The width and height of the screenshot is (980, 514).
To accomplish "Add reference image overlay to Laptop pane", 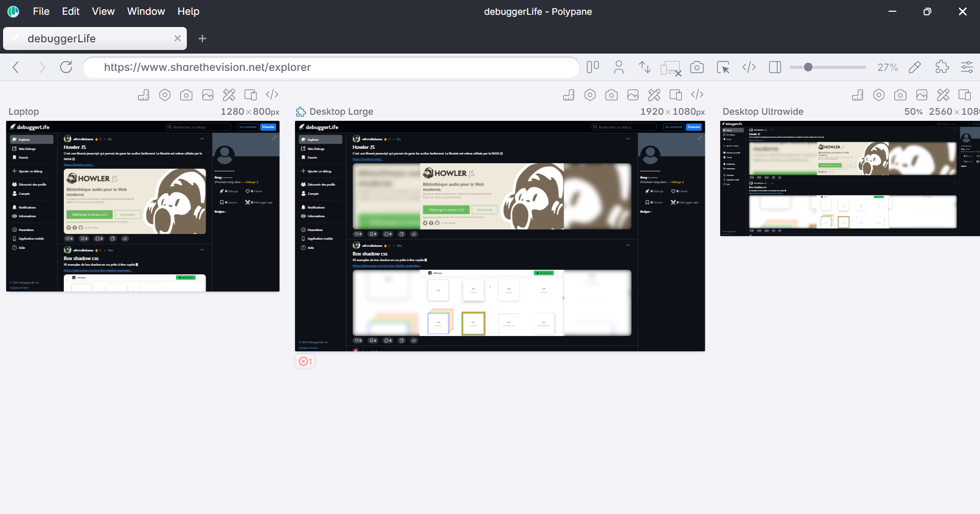I will 208,95.
